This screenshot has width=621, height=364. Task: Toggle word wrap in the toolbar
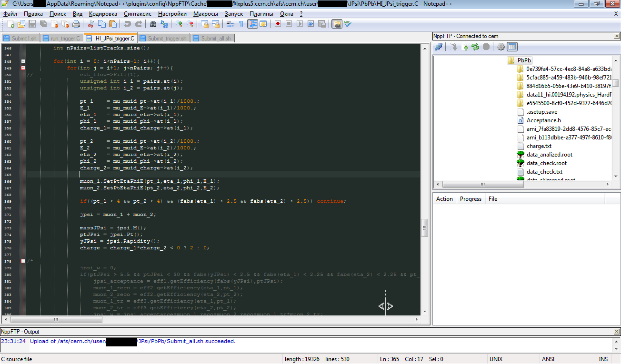point(231,24)
